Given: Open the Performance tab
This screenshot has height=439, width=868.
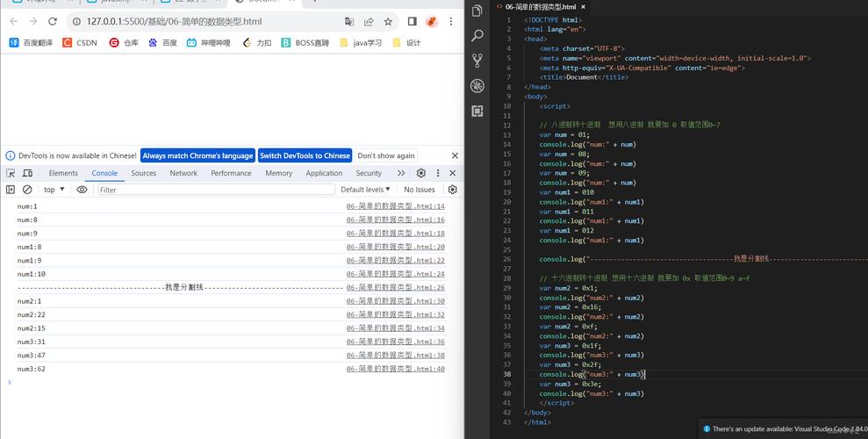Looking at the screenshot, I should 231,173.
